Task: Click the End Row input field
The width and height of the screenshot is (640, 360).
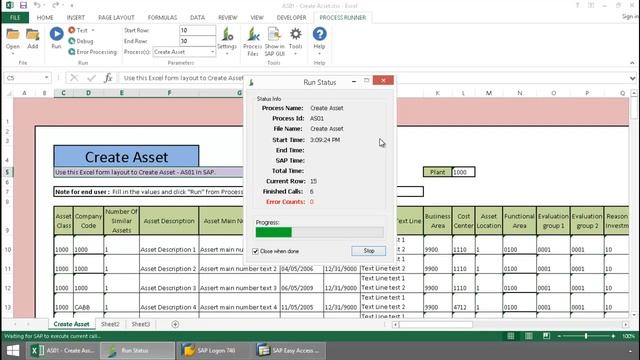Action: coord(198,41)
